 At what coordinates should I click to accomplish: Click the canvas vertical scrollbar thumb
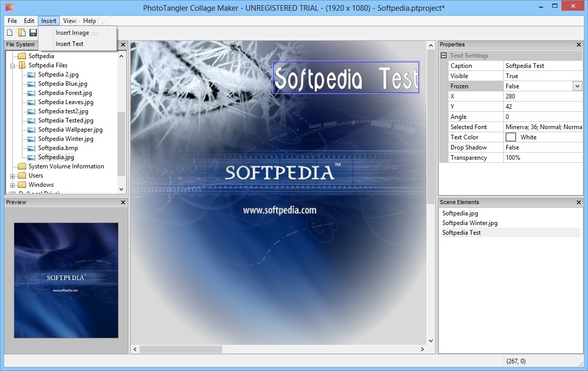click(x=431, y=128)
